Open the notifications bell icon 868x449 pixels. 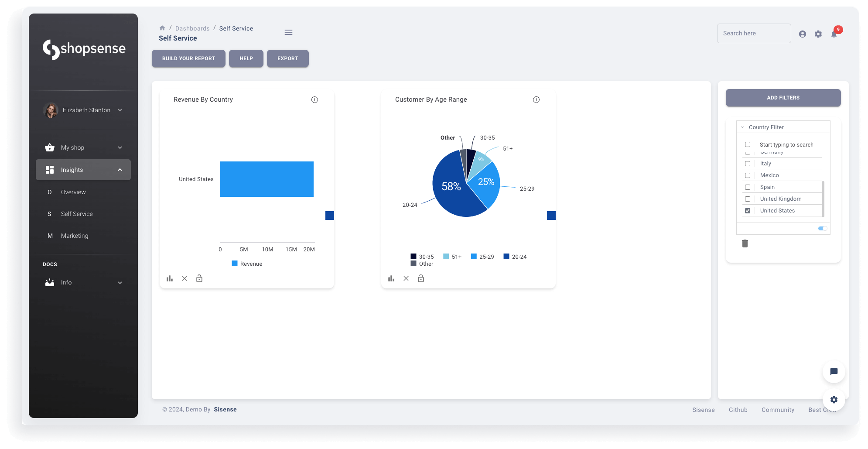(x=834, y=34)
